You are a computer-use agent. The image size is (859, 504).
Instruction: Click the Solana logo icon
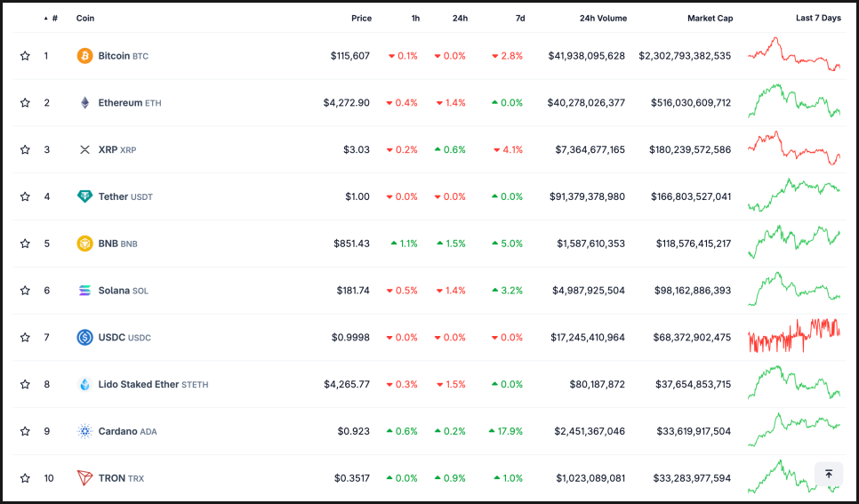[x=84, y=291]
